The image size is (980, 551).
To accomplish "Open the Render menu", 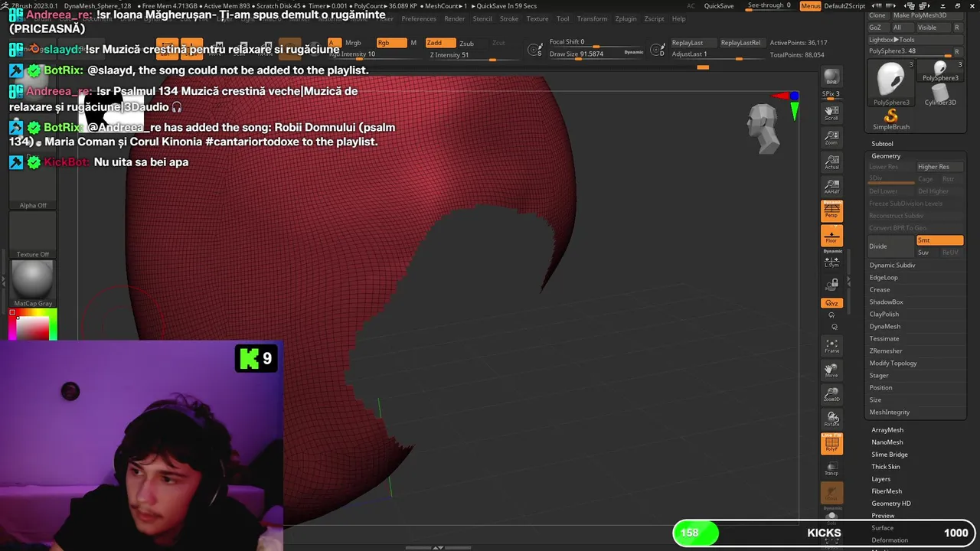I will 455,18.
